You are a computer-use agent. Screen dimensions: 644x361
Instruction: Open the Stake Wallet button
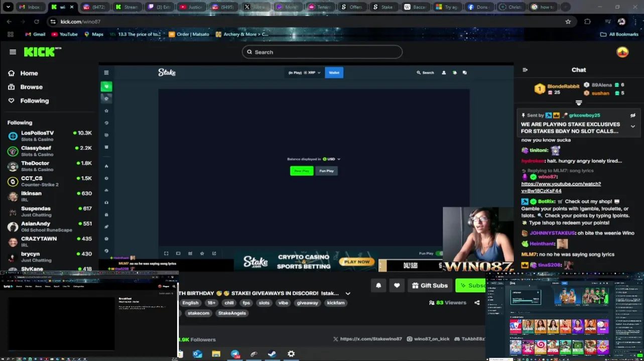tap(334, 73)
